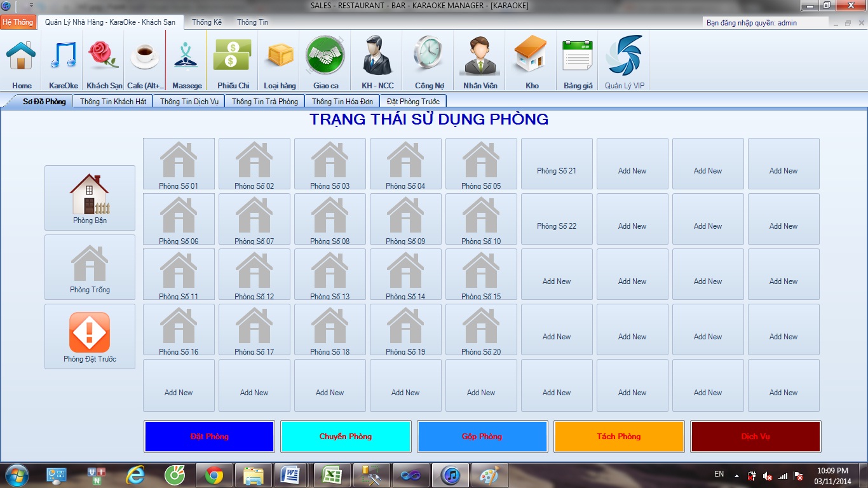Open the Massege module icon
This screenshot has height=488, width=868.
point(187,61)
